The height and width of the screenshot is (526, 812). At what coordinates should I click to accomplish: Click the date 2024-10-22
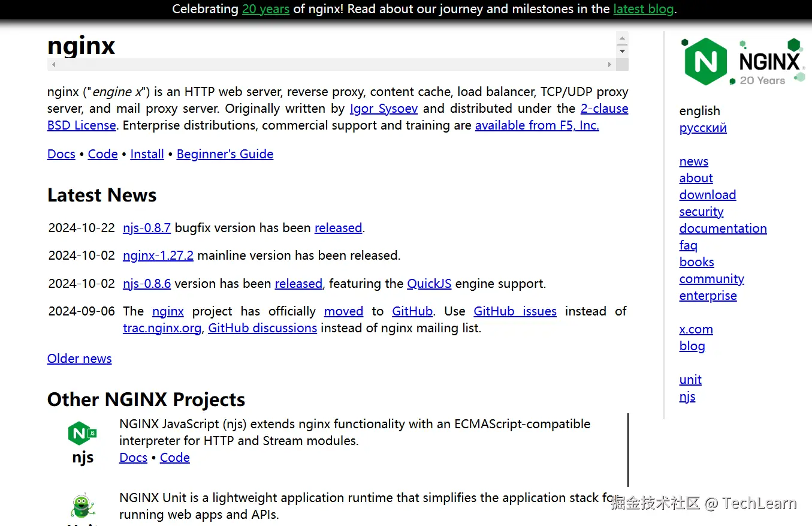81,228
